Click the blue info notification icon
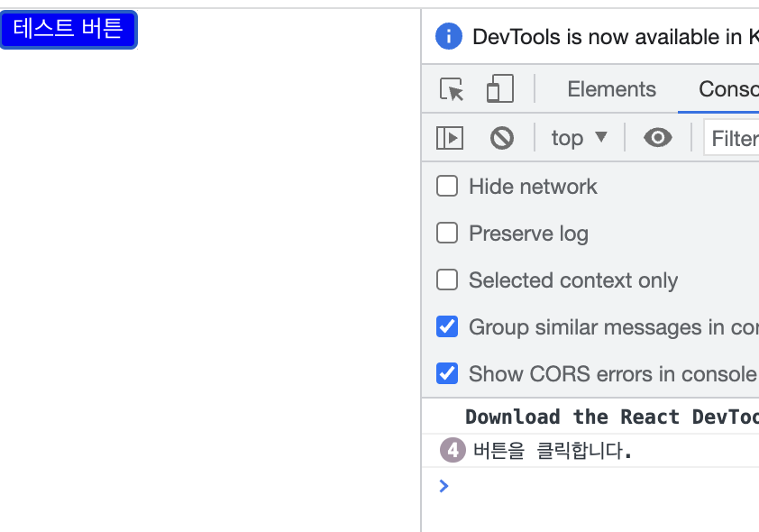The image size is (759, 532). pyautogui.click(x=448, y=37)
